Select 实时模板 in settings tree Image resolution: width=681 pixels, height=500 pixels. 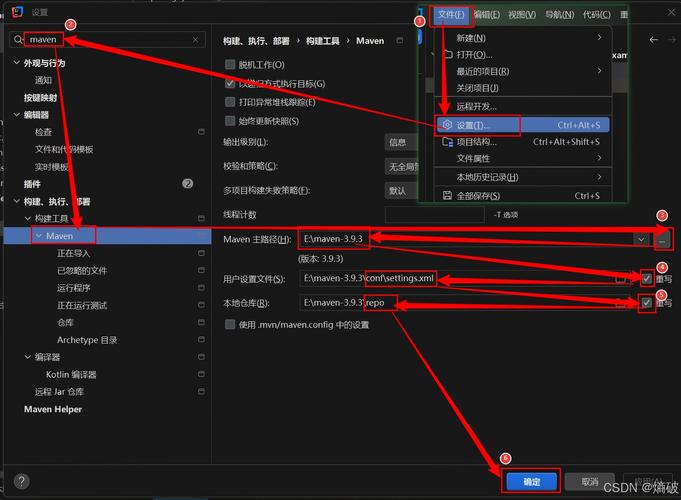tap(52, 167)
